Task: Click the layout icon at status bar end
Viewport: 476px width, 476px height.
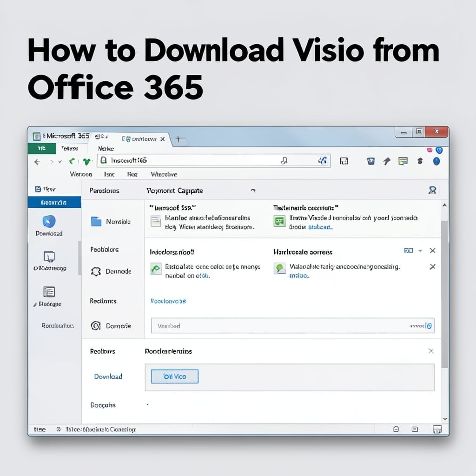Action: coord(437,429)
